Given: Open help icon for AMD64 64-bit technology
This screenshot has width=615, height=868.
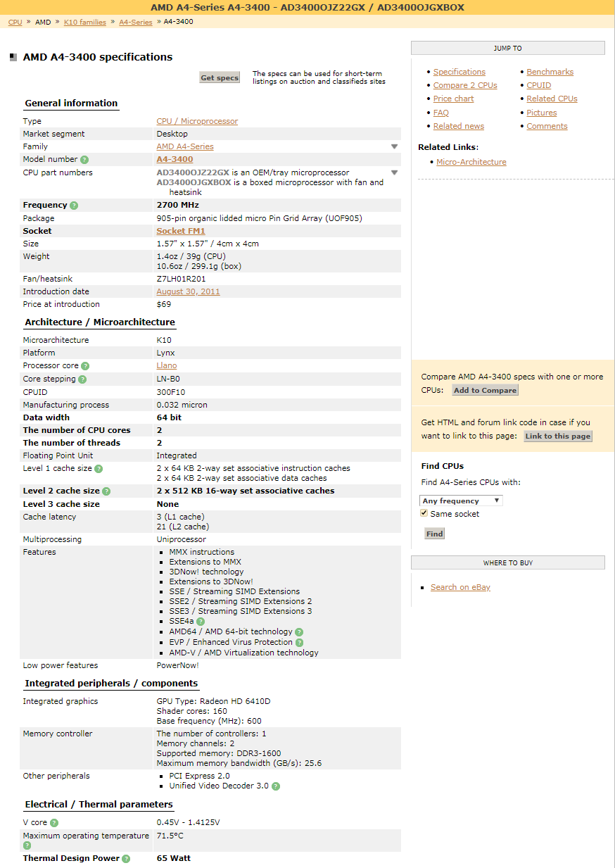Looking at the screenshot, I should pos(299,632).
